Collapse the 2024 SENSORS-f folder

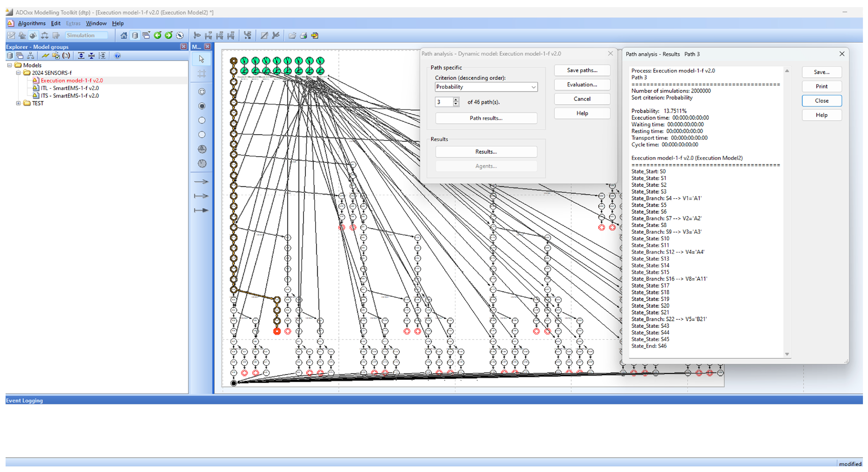18,73
